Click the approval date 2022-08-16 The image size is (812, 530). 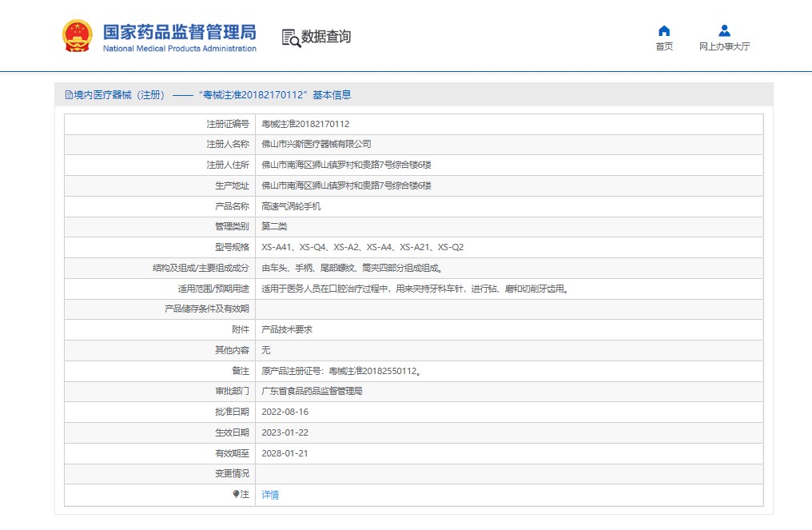tap(285, 412)
